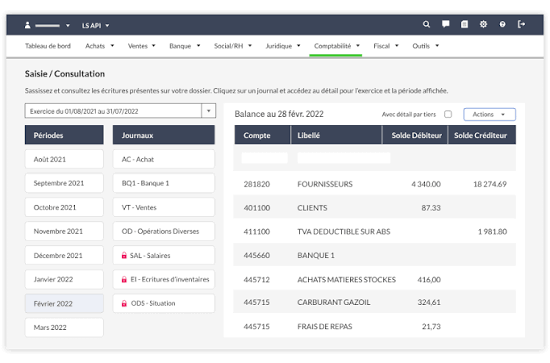The width and height of the screenshot is (550, 363).
Task: Click the BANQUE 1 label row
Action: tap(375, 255)
